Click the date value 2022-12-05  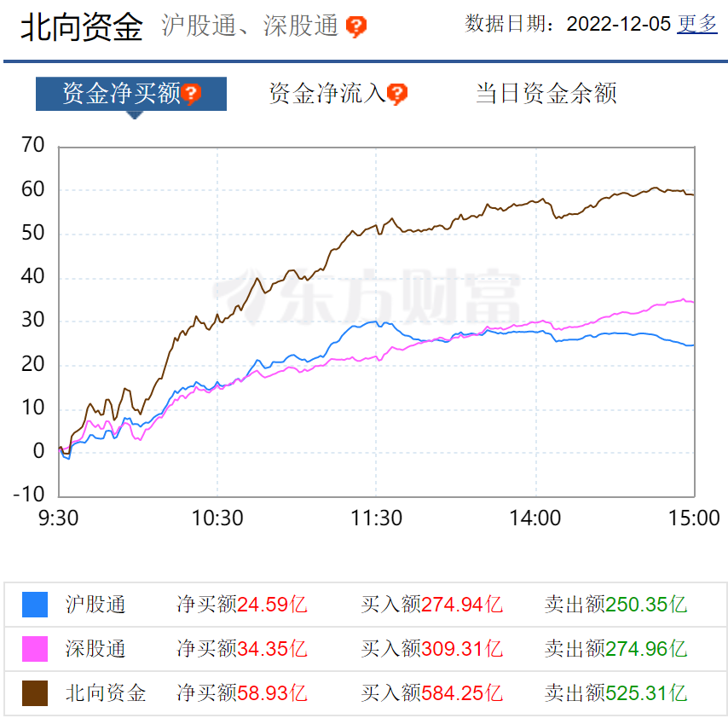(x=618, y=24)
